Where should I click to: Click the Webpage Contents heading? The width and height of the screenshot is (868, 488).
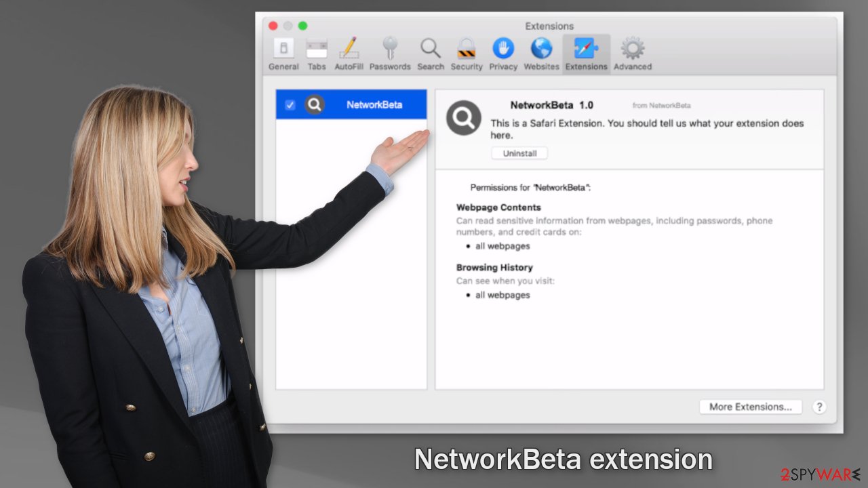tap(498, 207)
